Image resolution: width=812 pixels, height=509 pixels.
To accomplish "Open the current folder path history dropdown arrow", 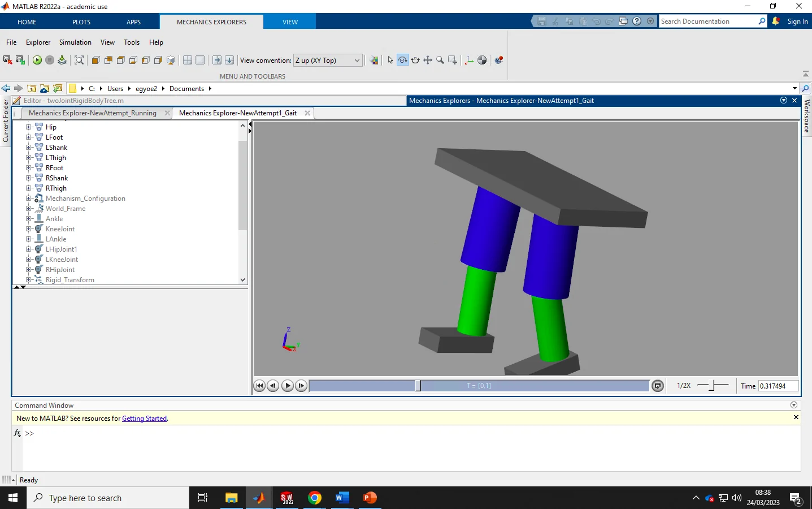I will tap(794, 88).
